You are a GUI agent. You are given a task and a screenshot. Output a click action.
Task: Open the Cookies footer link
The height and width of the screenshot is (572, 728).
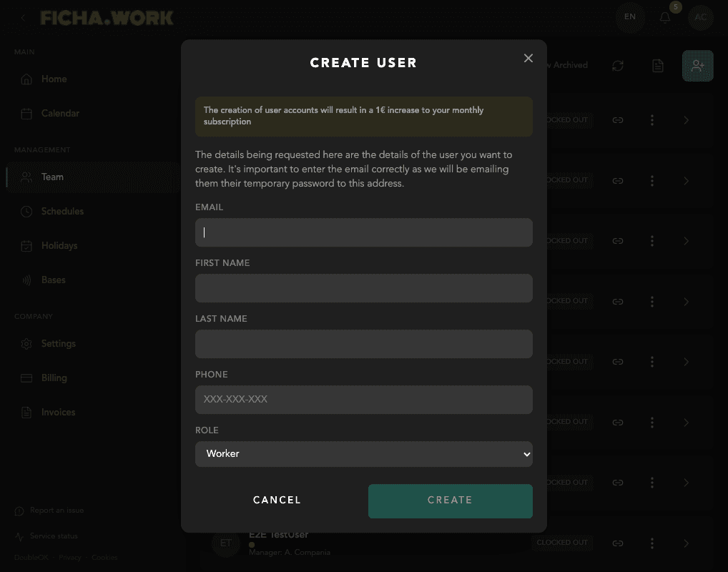click(x=104, y=557)
